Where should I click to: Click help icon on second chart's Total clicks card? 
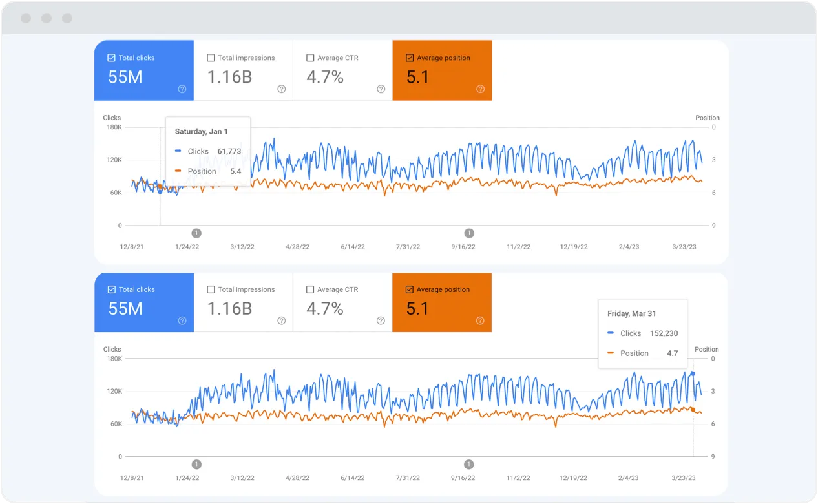[x=182, y=321]
